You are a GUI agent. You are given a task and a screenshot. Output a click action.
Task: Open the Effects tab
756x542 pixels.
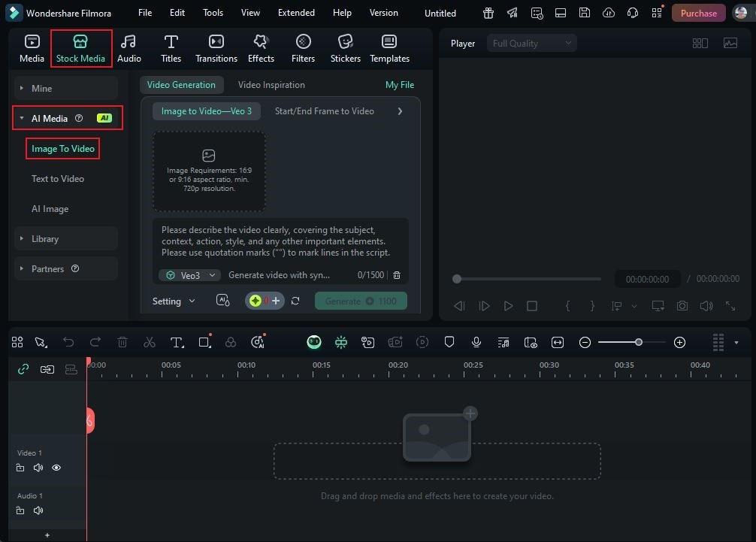coord(261,48)
